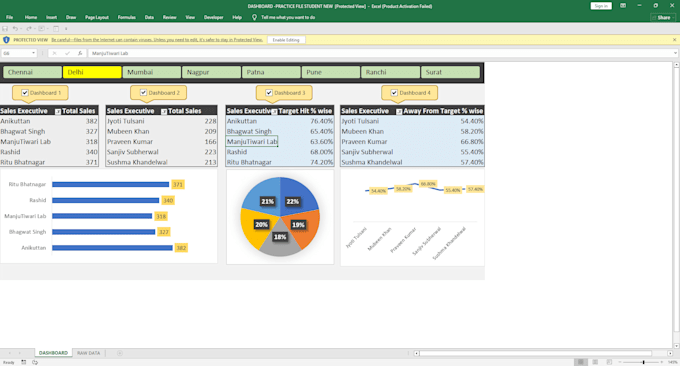Screen dimensions: 680x366
Task: Click the zoom in plus icon
Action: [x=662, y=362]
